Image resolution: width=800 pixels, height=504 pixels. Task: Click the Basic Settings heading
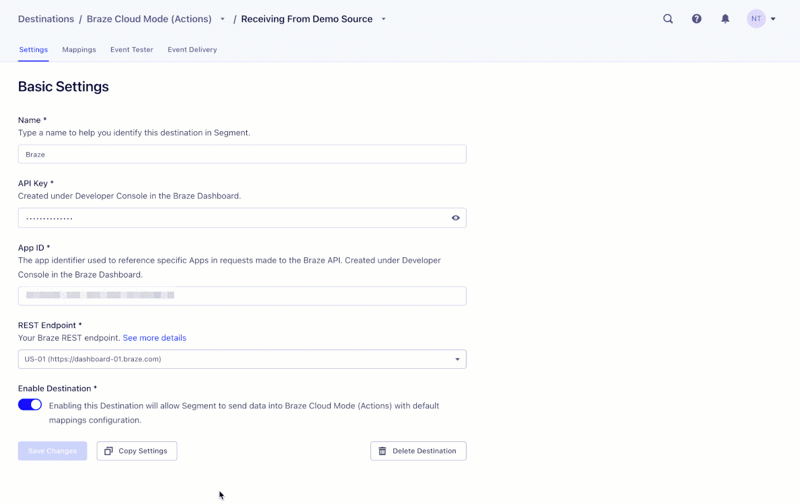tap(63, 87)
